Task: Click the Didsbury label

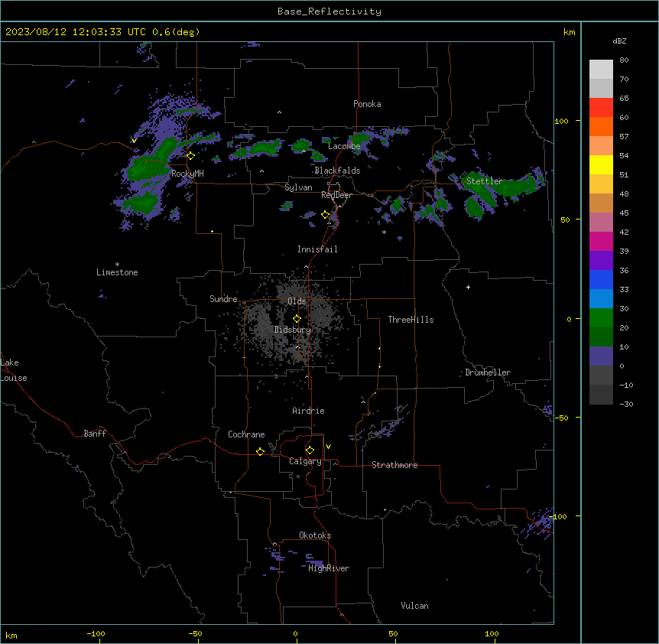Action: click(x=293, y=330)
